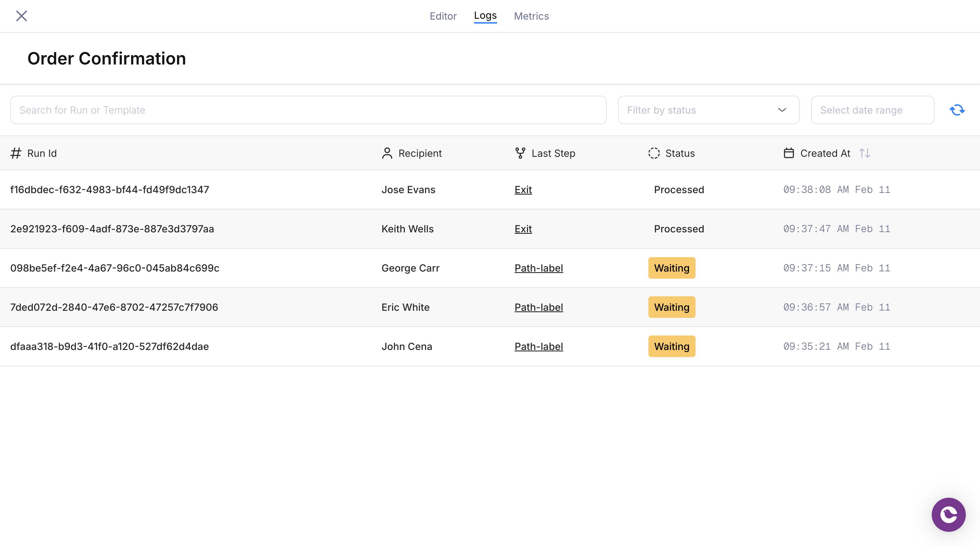Click the hash icon beside Run Id

16,153
